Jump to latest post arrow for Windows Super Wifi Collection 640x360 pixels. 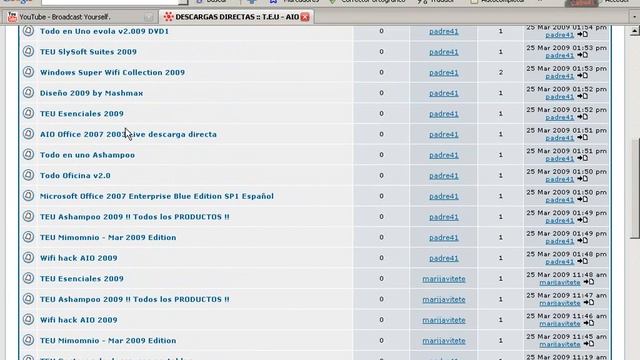[x=582, y=76]
